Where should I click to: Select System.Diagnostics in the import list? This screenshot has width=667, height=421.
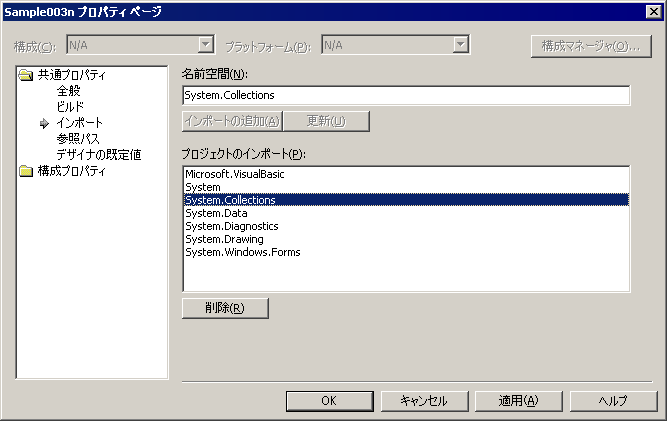click(x=406, y=226)
